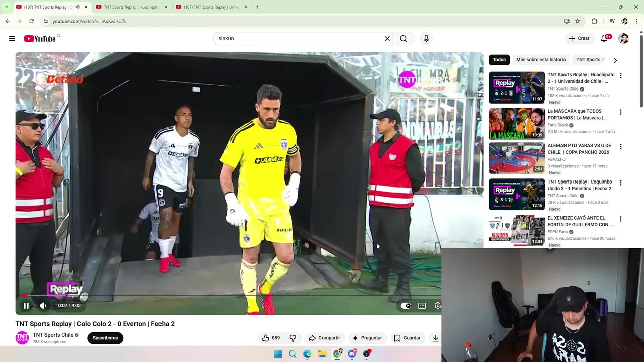
Task: Run search with the magnifier button
Action: 404,38
